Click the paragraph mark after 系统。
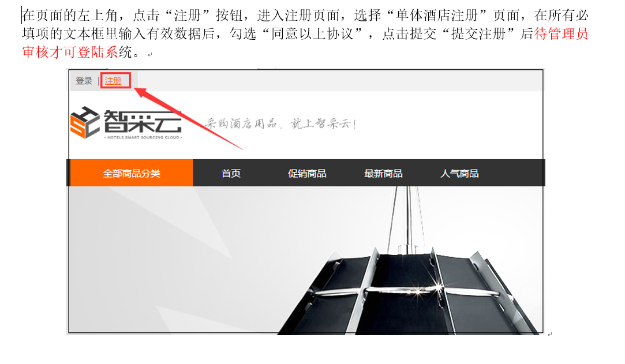This screenshot has width=625, height=364. click(150, 55)
